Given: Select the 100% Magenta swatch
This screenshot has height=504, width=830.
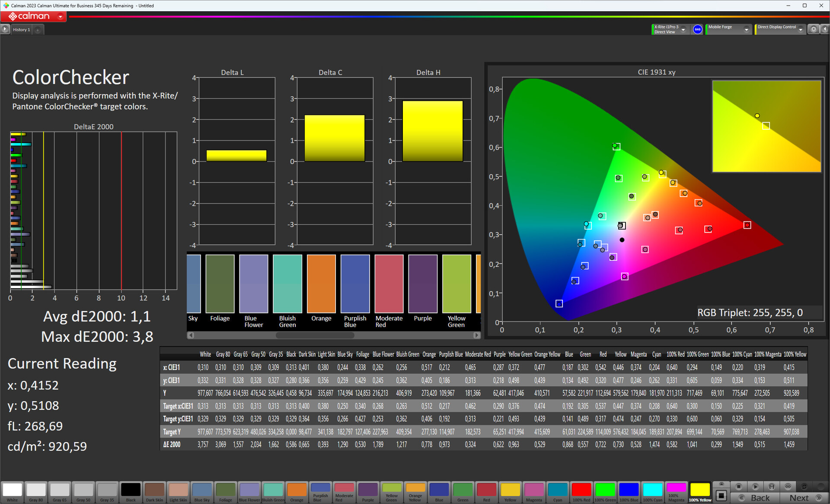Looking at the screenshot, I should pyautogui.click(x=677, y=492).
